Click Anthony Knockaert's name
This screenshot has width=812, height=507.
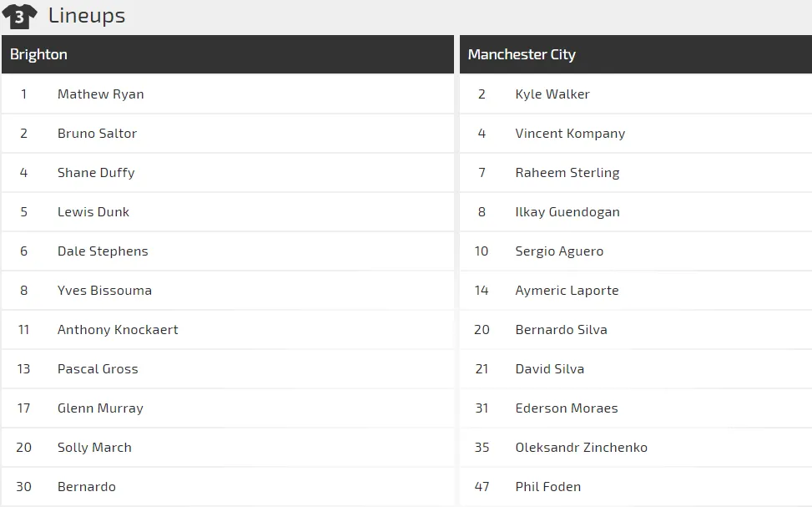click(118, 330)
